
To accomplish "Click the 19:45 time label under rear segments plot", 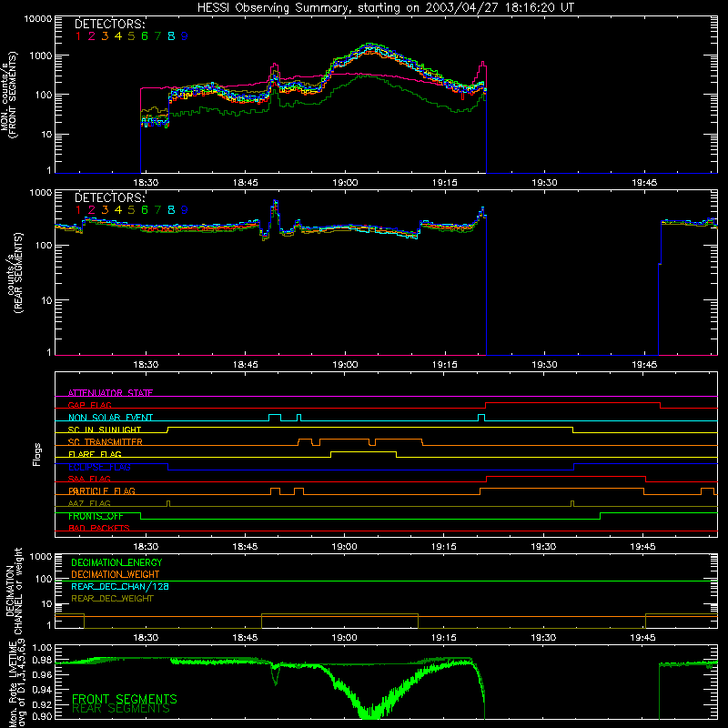I will click(644, 365).
